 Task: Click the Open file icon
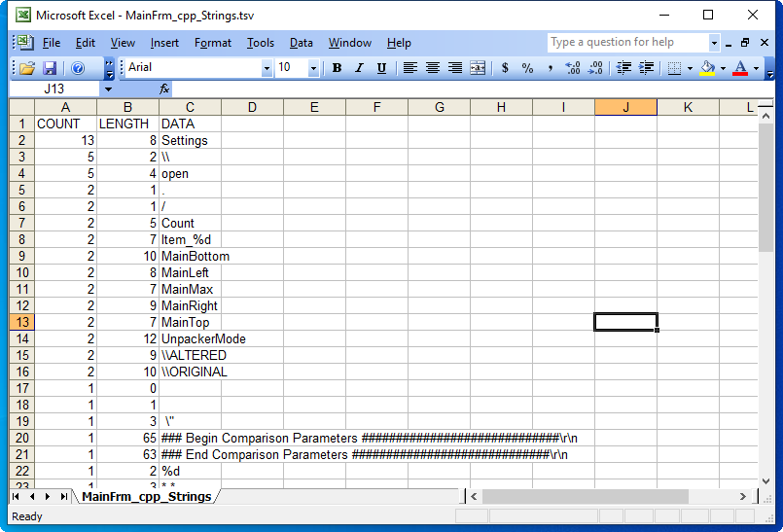click(x=27, y=68)
